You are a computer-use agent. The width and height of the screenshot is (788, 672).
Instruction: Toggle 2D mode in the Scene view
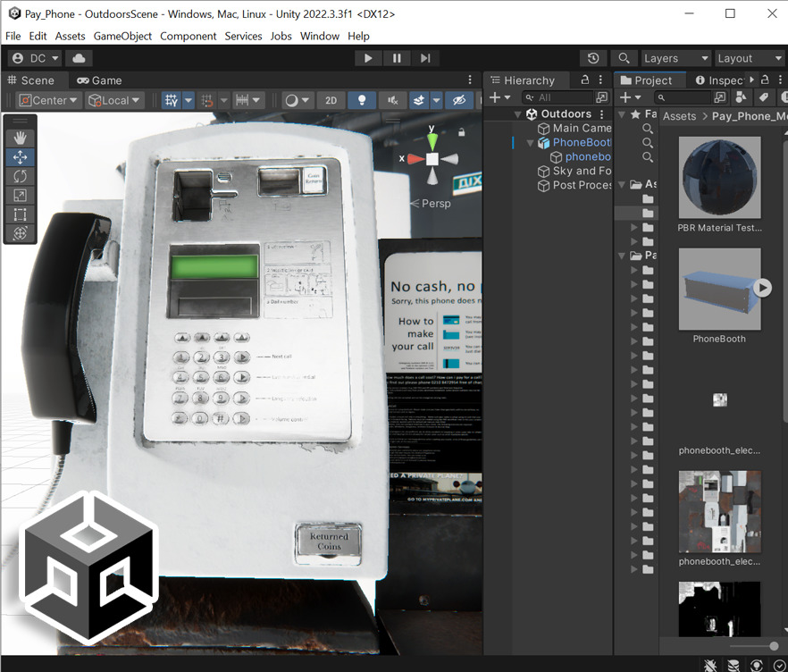331,100
